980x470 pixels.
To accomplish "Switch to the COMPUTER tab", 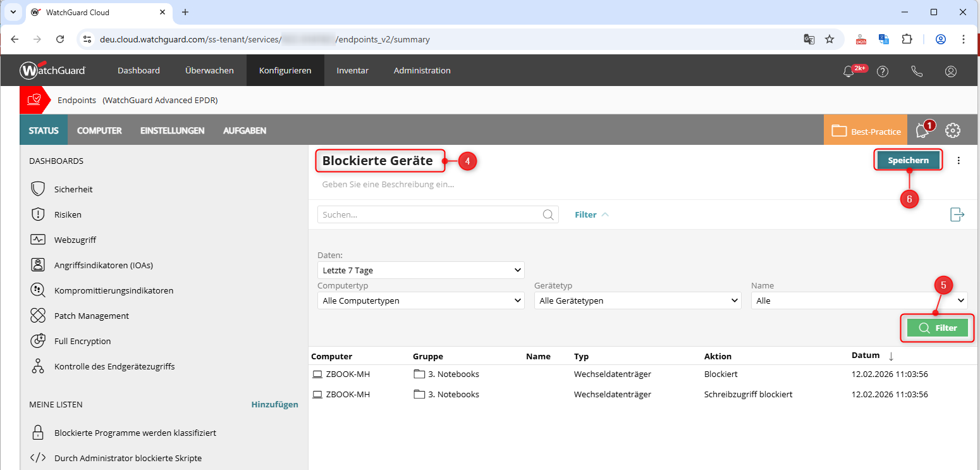I will click(x=99, y=131).
